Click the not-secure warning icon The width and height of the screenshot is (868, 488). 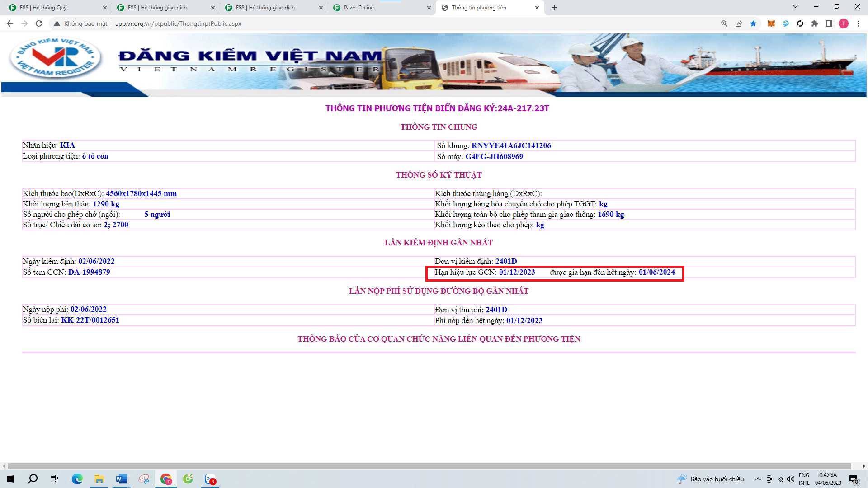pos(57,23)
